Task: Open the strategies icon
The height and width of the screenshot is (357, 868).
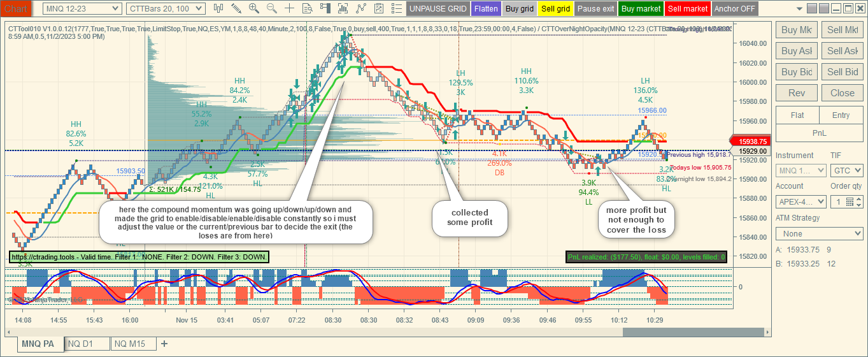Action: pos(362,8)
